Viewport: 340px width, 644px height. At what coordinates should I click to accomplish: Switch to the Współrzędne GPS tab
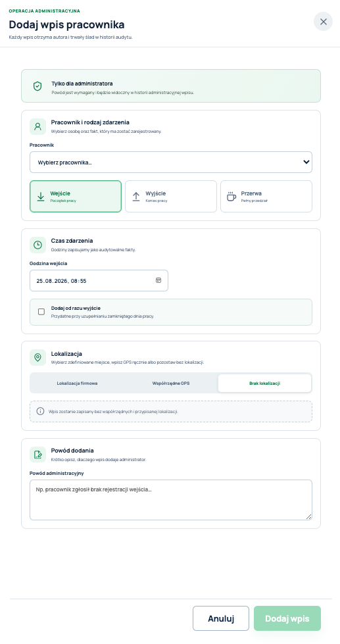point(171,384)
